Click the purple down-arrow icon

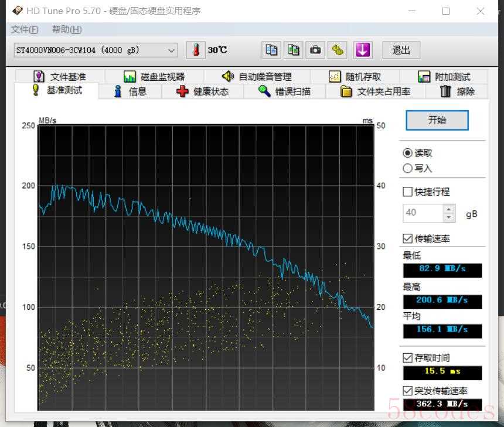363,50
